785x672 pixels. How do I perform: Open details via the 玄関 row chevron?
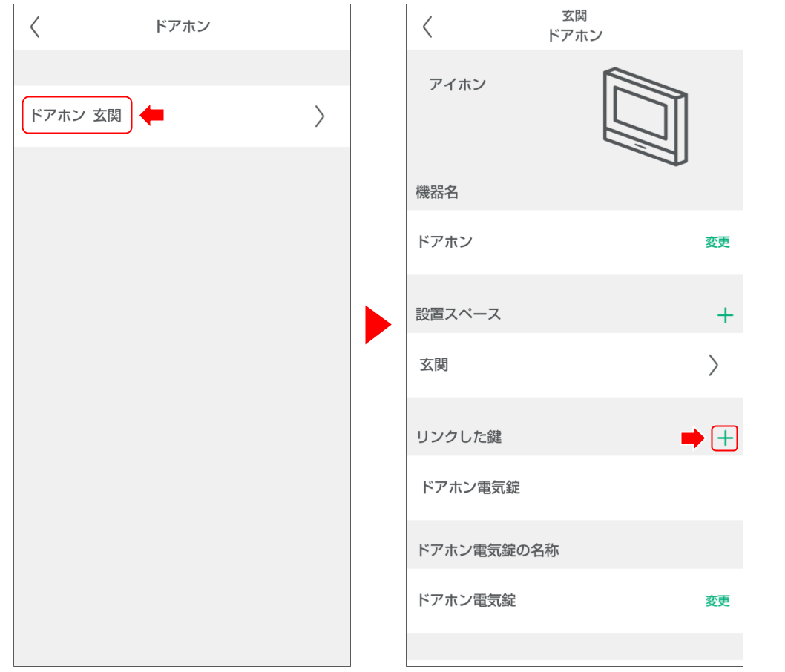(x=714, y=365)
